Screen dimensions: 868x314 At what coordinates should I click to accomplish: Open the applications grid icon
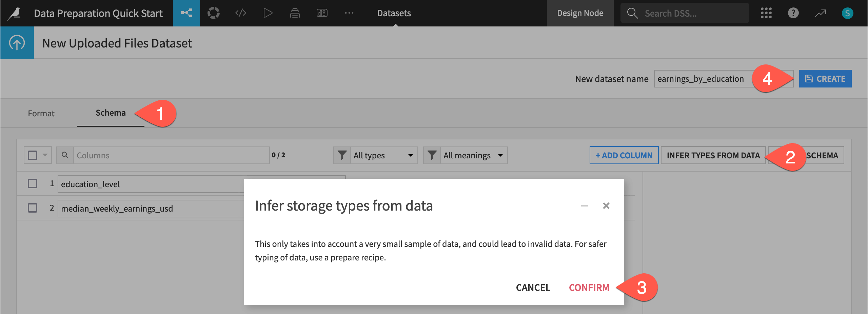[x=766, y=13]
